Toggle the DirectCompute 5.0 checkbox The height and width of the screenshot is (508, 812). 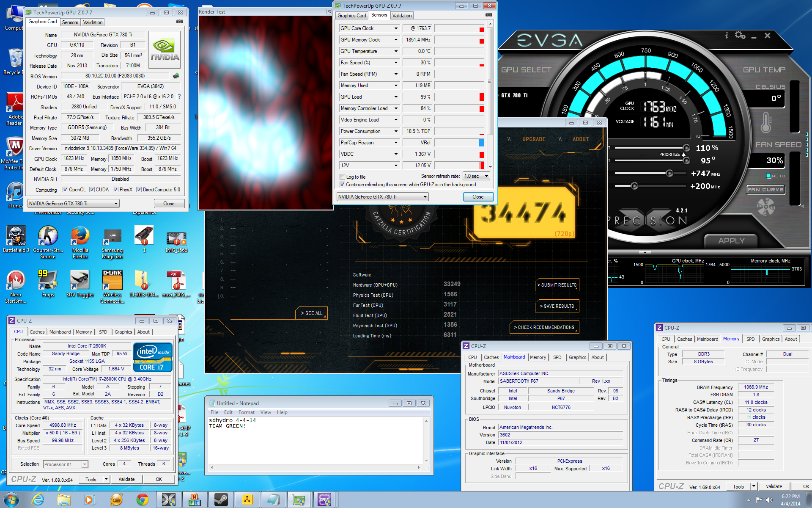[x=139, y=190]
